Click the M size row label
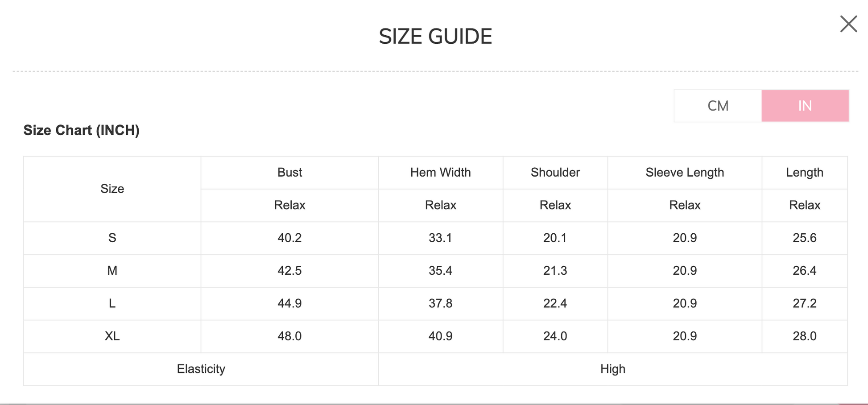Screen dimensions: 868x405 tap(112, 271)
